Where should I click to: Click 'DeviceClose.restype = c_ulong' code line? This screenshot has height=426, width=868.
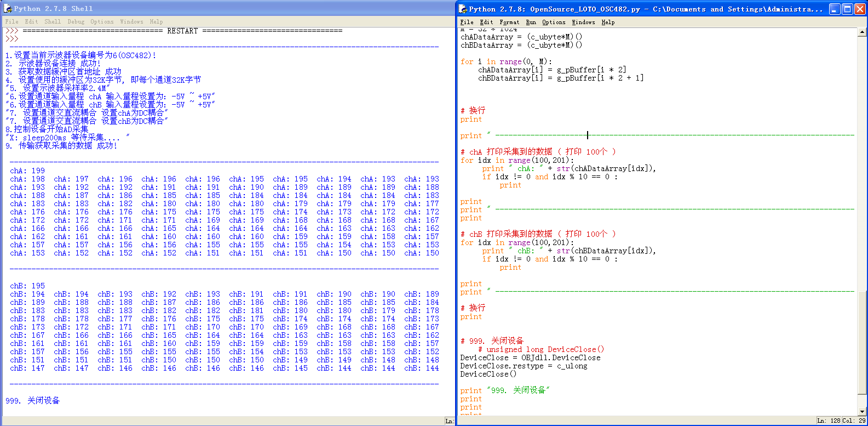pyautogui.click(x=524, y=366)
